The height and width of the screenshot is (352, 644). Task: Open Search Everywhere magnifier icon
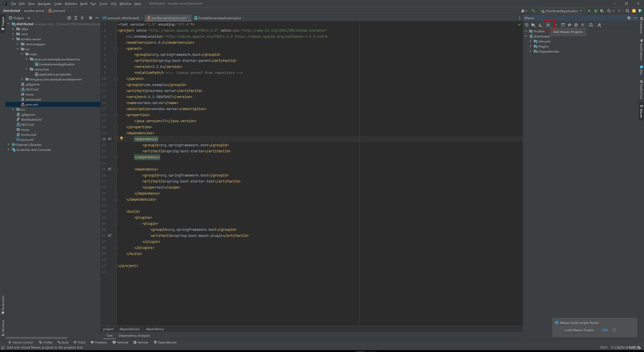(x=627, y=11)
